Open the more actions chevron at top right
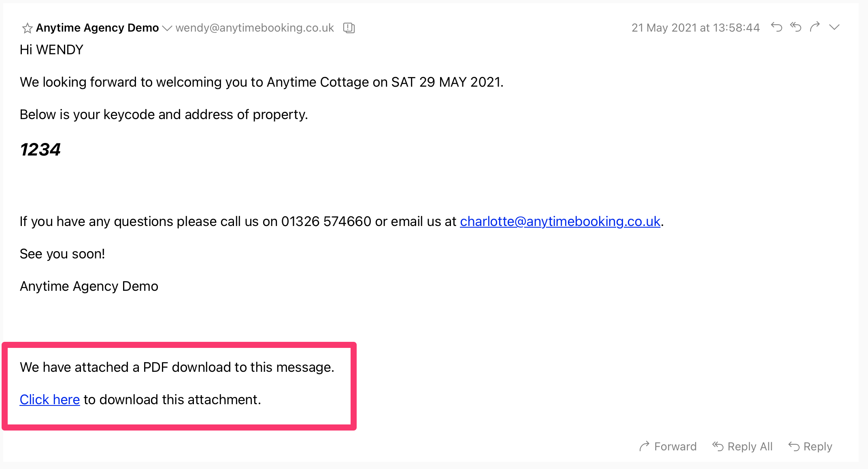The height and width of the screenshot is (469, 868). pos(834,27)
